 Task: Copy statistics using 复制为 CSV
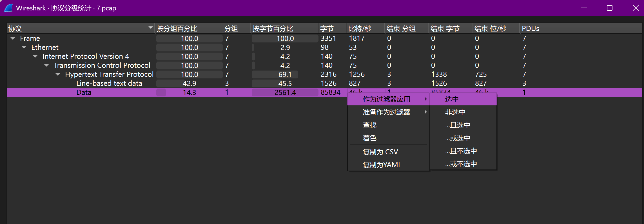(x=380, y=152)
